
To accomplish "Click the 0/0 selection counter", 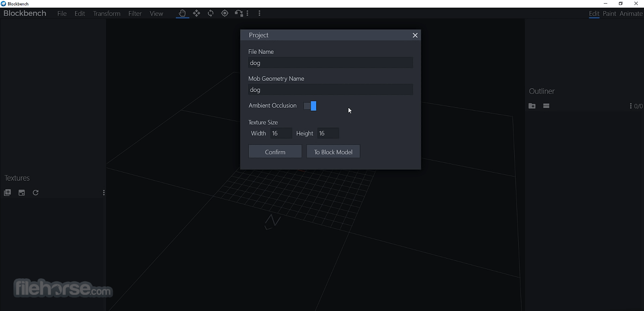I will click(639, 106).
